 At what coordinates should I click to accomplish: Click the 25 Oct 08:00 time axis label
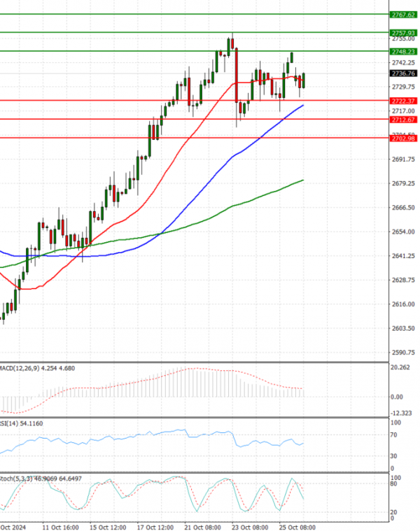click(x=297, y=528)
